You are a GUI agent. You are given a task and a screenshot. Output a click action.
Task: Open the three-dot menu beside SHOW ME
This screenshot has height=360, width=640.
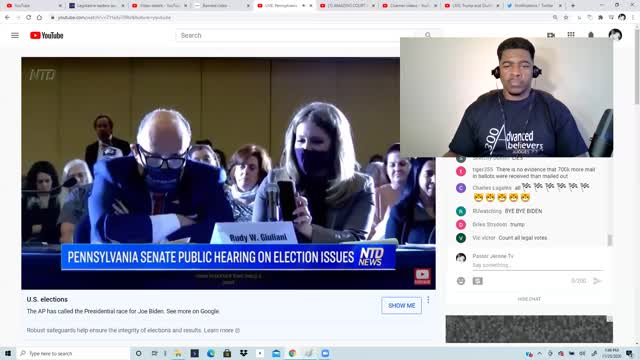[x=428, y=300]
